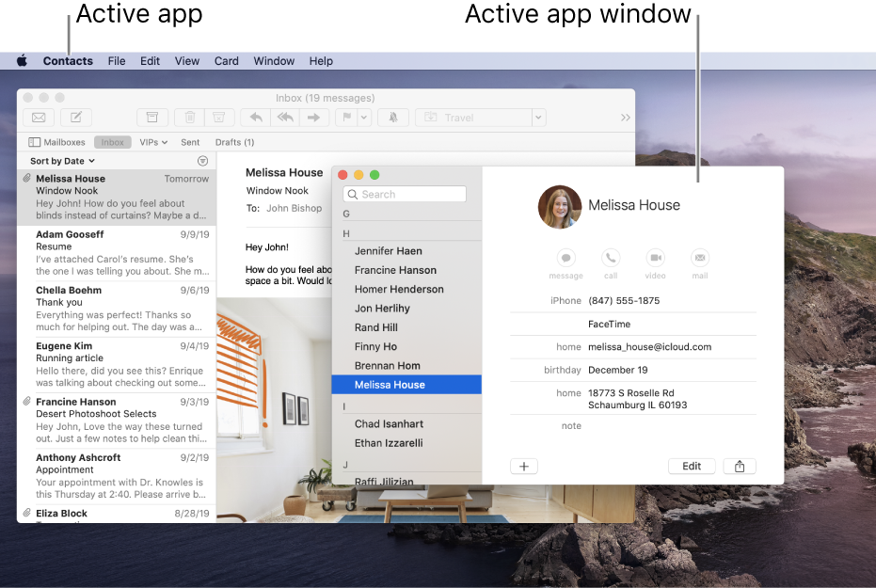This screenshot has width=876, height=588.
Task: Open the Apple menu
Action: 22,61
